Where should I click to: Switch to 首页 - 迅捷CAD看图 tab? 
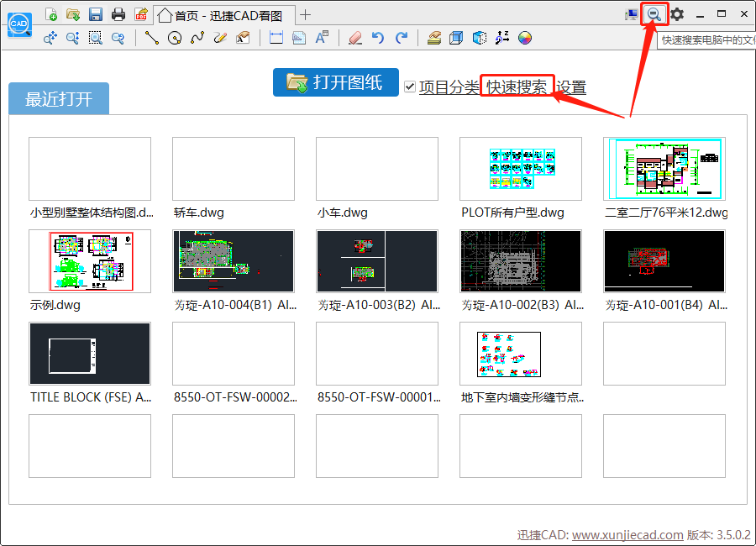click(x=224, y=15)
